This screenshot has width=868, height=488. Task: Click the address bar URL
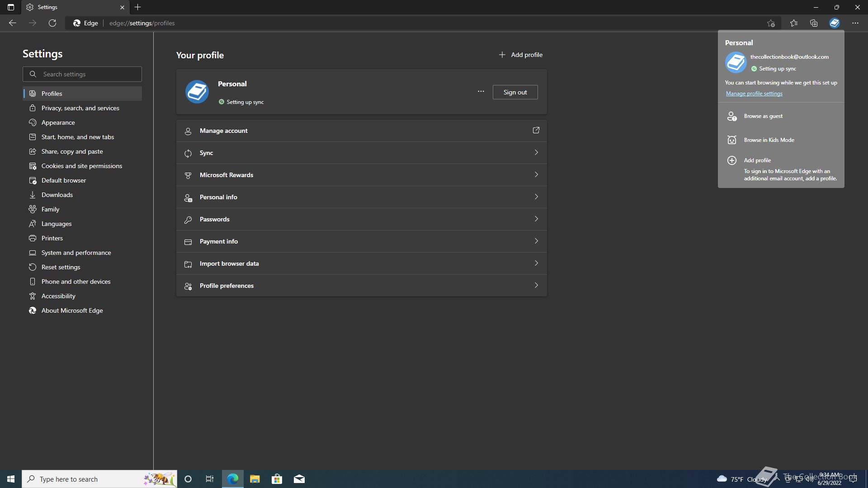(x=142, y=23)
